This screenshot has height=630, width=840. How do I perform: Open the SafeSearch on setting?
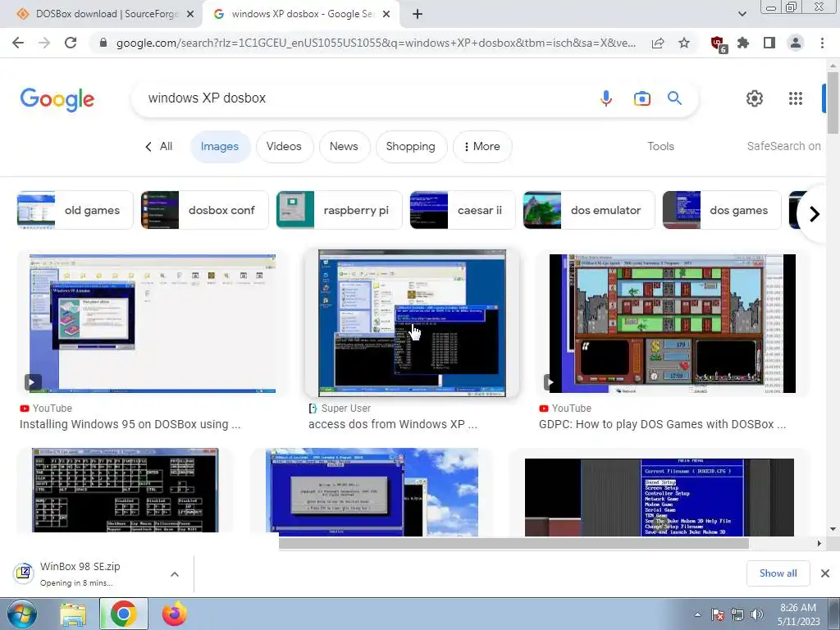[x=783, y=146]
